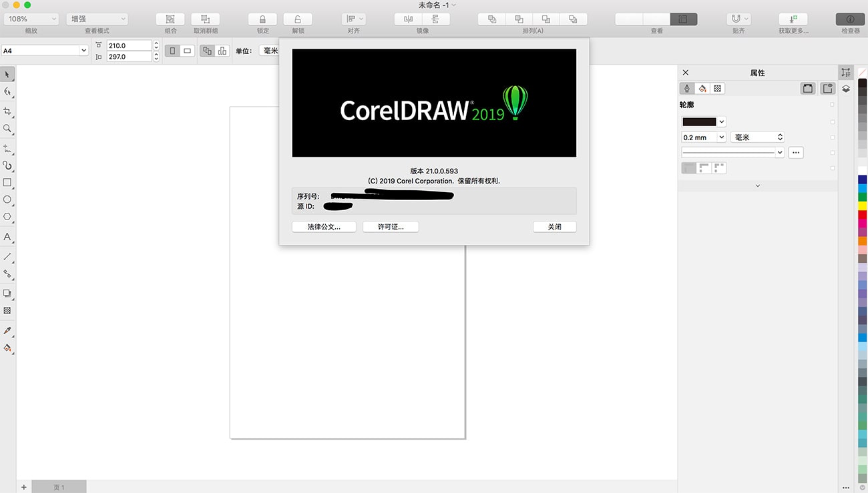
Task: Click the 取消群组 (Ungroup) toolbar icon
Action: pos(205,19)
